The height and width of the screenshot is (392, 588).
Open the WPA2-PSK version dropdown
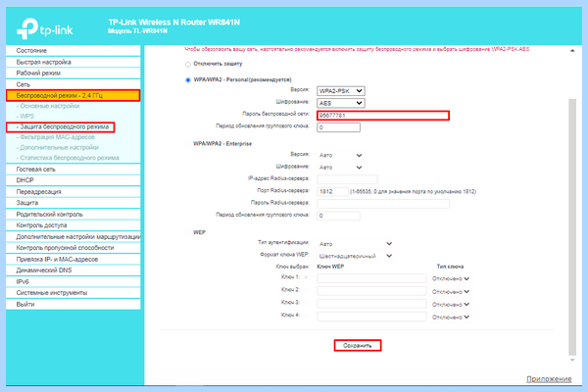click(x=340, y=91)
